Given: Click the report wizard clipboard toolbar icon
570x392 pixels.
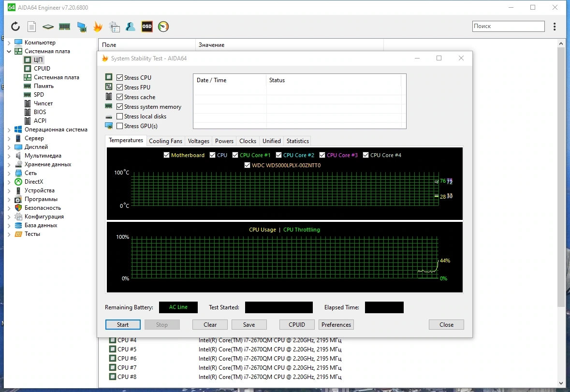Looking at the screenshot, I should click(x=115, y=27).
